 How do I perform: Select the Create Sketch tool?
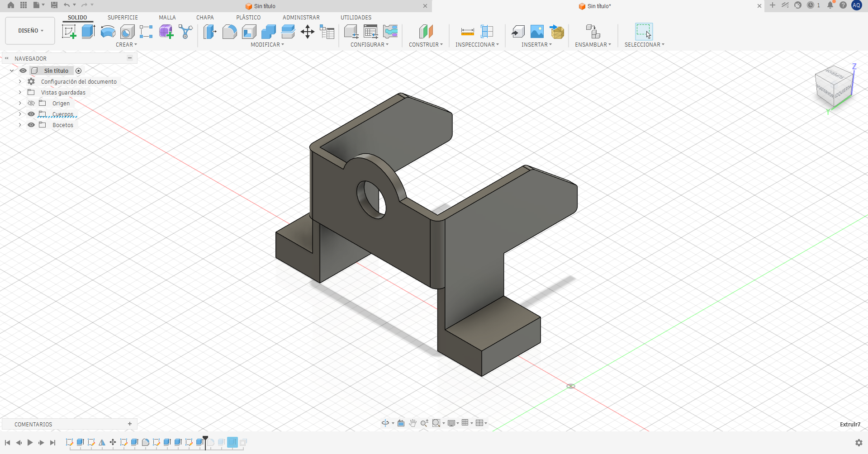point(69,32)
